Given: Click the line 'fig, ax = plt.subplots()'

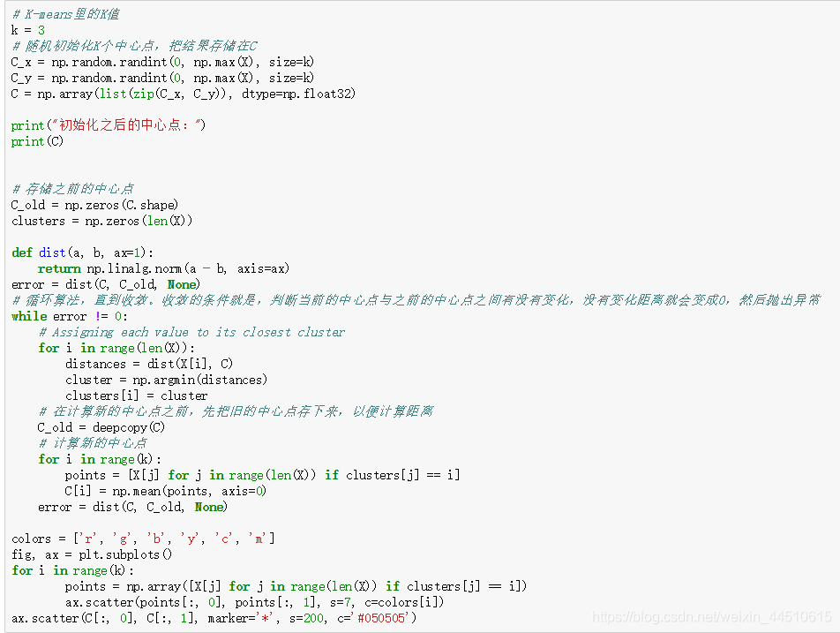Looking at the screenshot, I should (x=92, y=554).
